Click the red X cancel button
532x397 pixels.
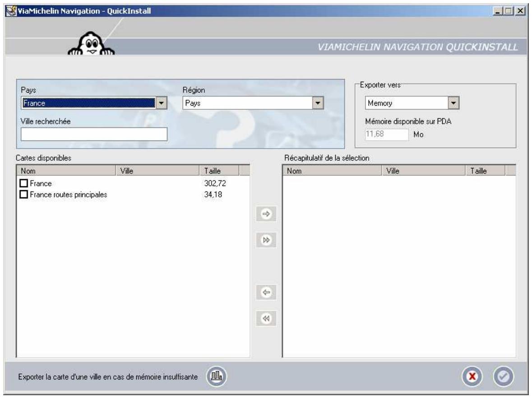472,376
